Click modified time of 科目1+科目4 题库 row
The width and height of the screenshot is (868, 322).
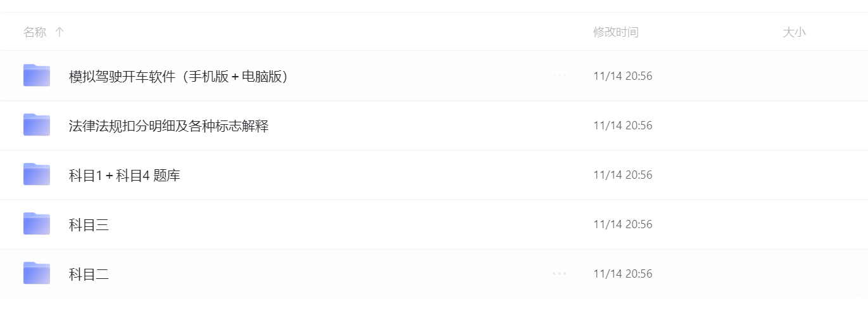click(622, 175)
